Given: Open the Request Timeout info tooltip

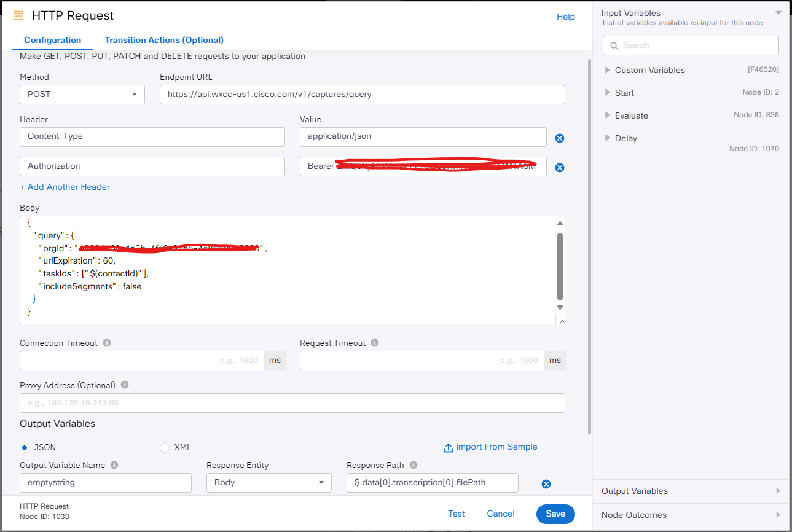Looking at the screenshot, I should [x=374, y=342].
